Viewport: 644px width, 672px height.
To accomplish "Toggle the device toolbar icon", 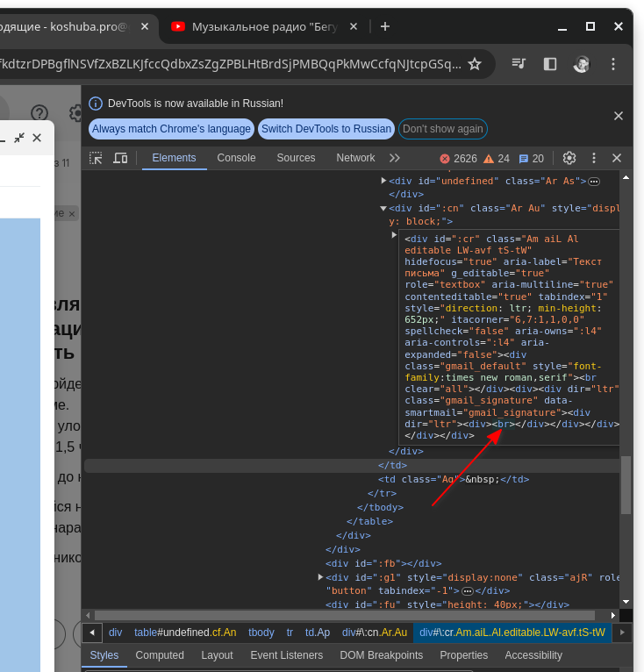I will click(x=120, y=158).
